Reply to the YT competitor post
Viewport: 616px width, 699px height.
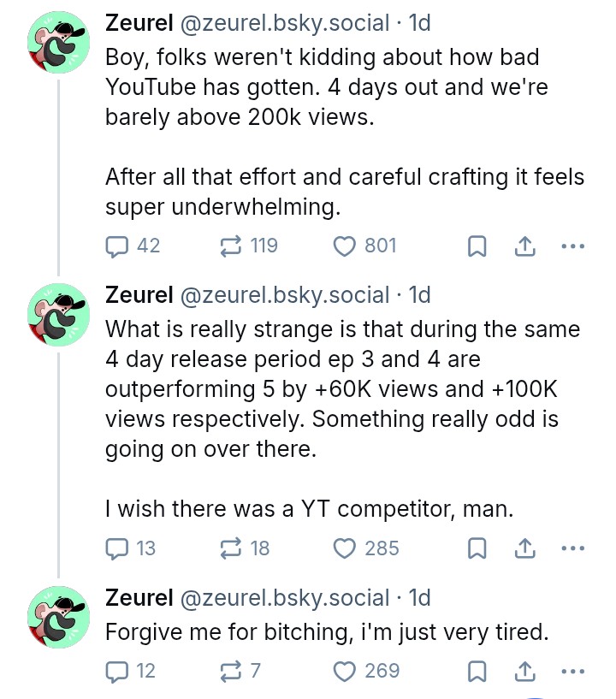[x=115, y=548]
